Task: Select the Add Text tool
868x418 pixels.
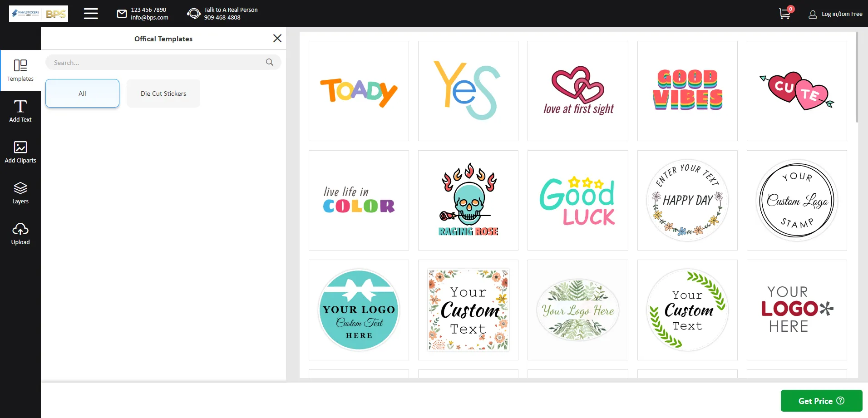Action: pos(20,110)
